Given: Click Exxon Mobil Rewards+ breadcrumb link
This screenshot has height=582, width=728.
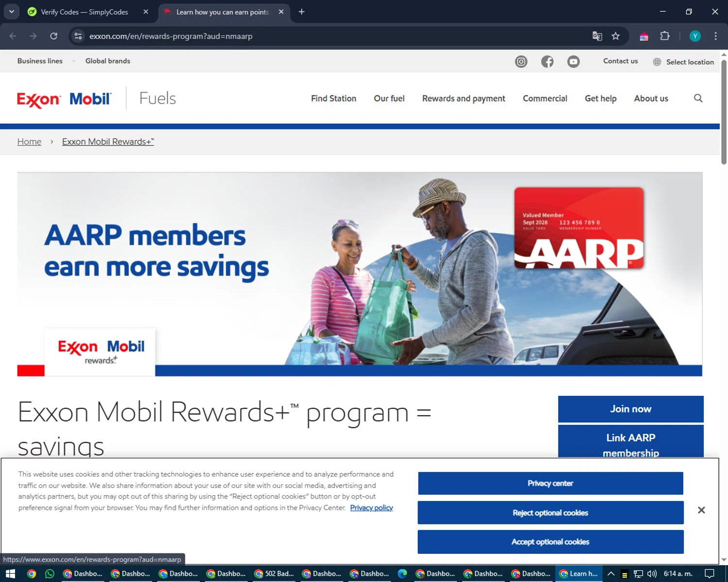Looking at the screenshot, I should tap(108, 142).
